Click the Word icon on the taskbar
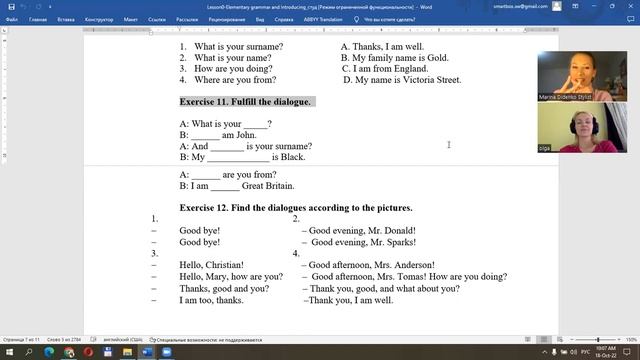 [x=147, y=352]
